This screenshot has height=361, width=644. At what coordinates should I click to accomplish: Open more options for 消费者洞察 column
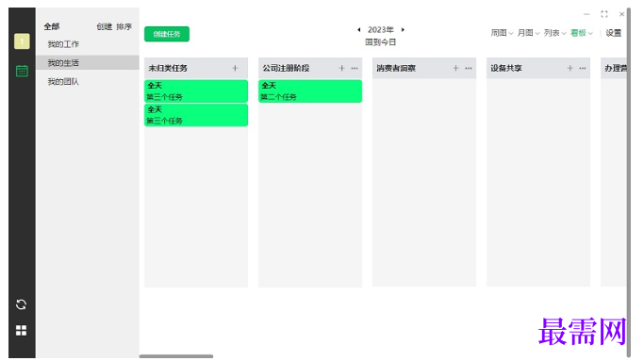point(469,68)
